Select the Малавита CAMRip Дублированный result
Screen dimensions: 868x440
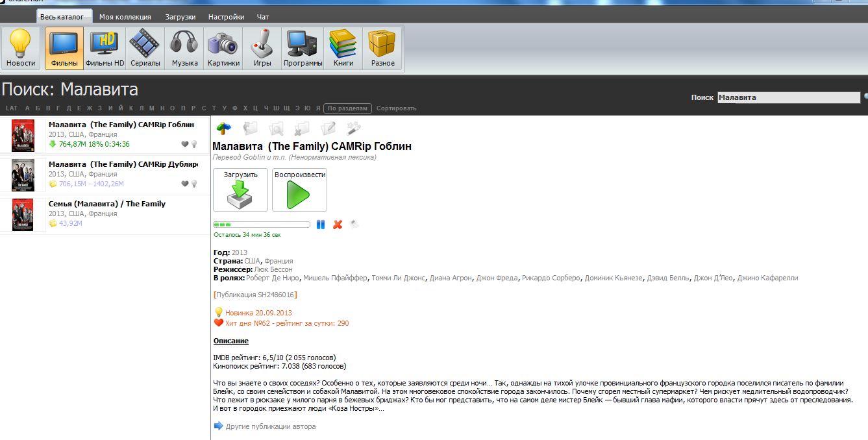click(x=105, y=175)
